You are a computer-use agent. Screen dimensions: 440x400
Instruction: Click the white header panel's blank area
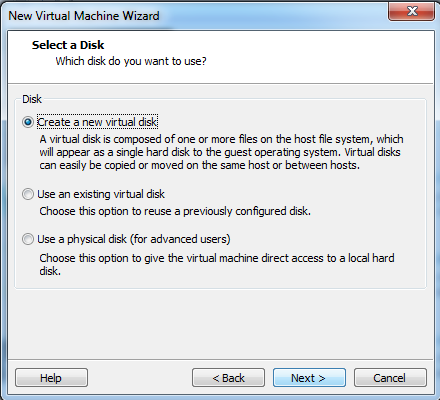point(317,57)
